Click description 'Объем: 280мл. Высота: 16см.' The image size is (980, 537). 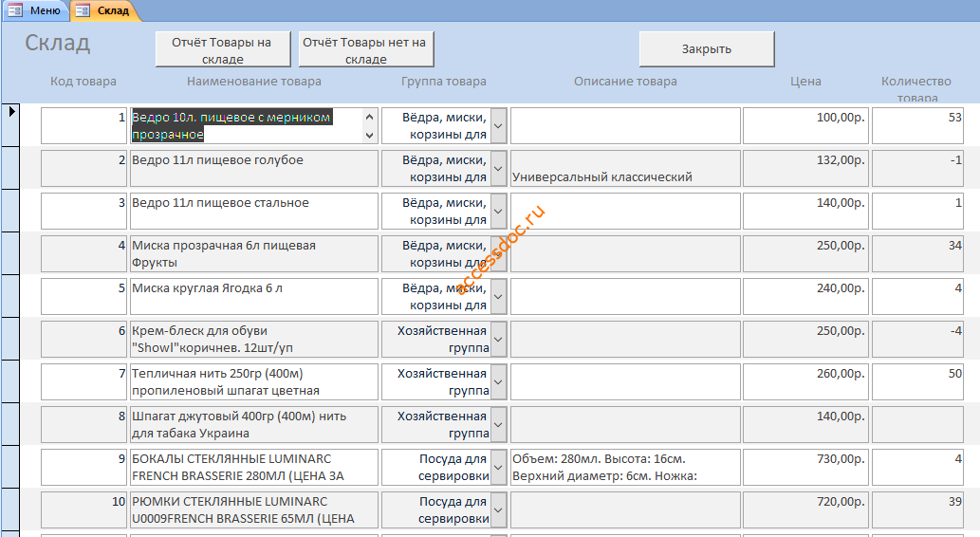pos(625,467)
